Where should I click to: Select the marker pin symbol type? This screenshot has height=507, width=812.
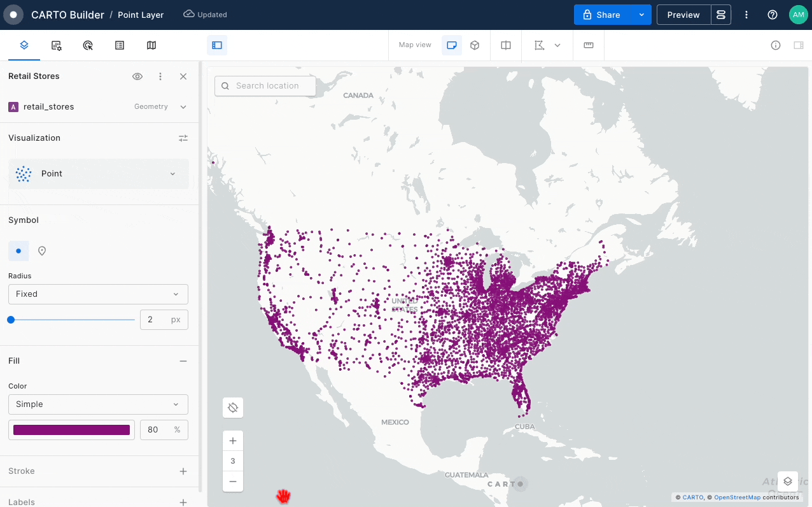click(42, 251)
